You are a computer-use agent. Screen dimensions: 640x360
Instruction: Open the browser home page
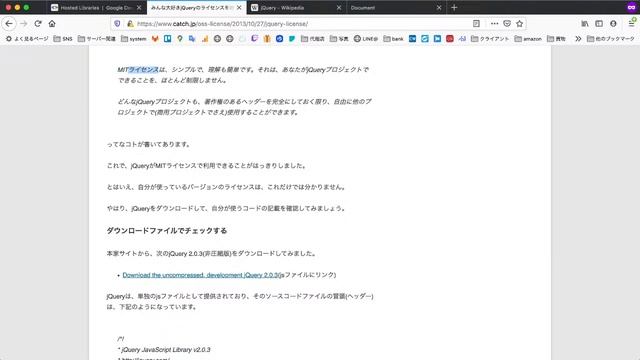coord(52,24)
